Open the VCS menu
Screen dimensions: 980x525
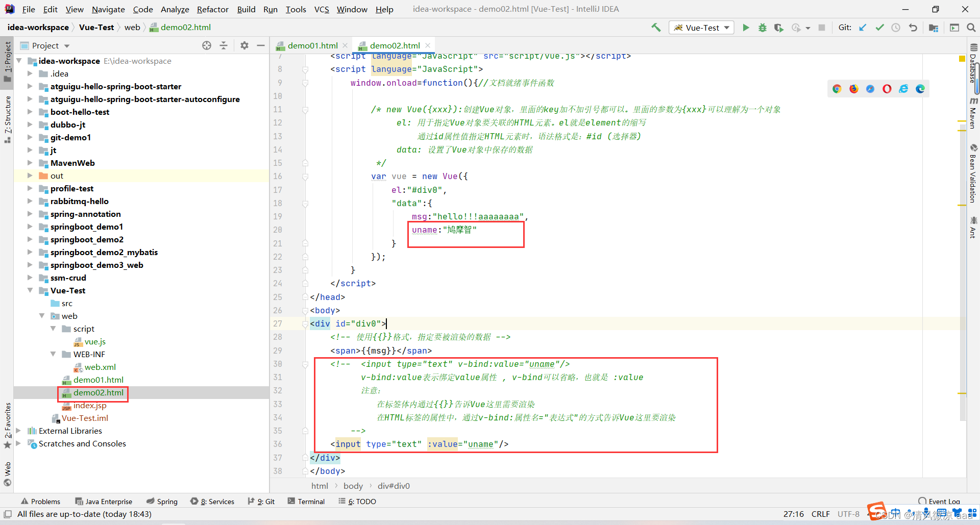click(322, 9)
